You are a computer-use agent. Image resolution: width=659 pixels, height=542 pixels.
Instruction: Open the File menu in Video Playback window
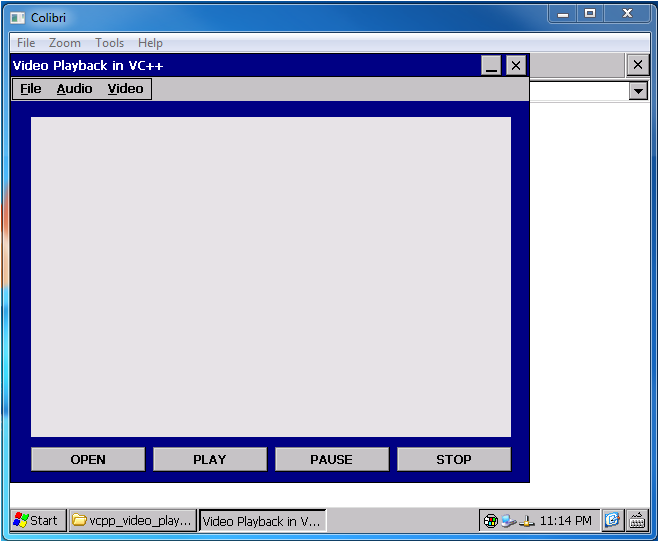click(x=31, y=89)
